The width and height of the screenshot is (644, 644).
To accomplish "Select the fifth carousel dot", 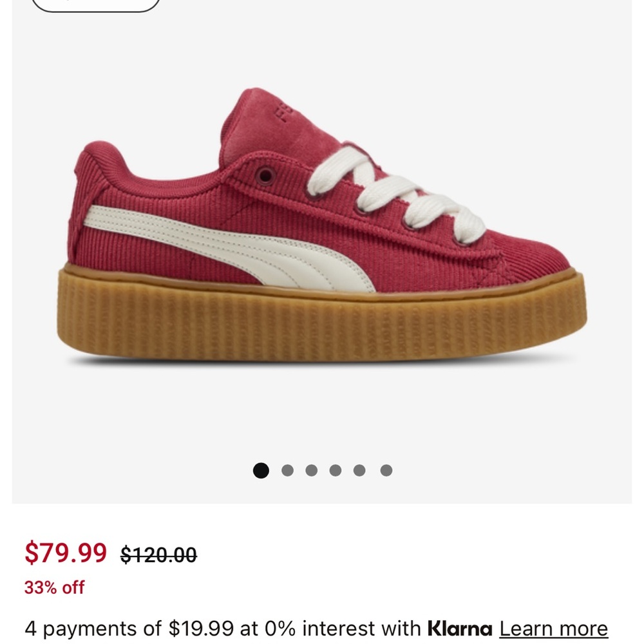I will (x=358, y=471).
